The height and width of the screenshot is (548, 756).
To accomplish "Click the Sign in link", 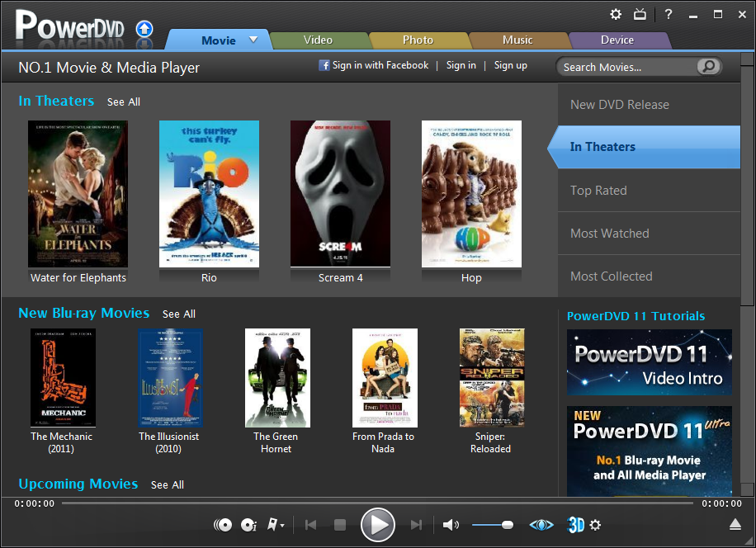I will 461,65.
